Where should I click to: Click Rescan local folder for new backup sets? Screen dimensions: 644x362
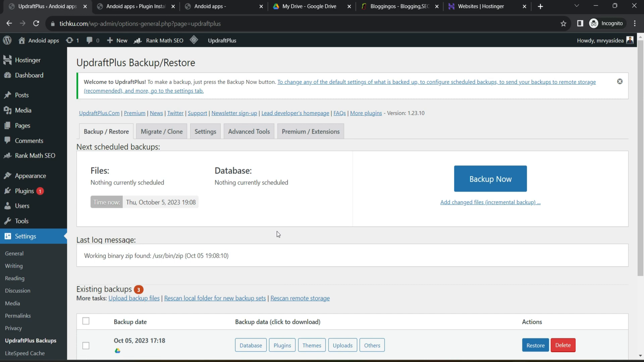215,298
